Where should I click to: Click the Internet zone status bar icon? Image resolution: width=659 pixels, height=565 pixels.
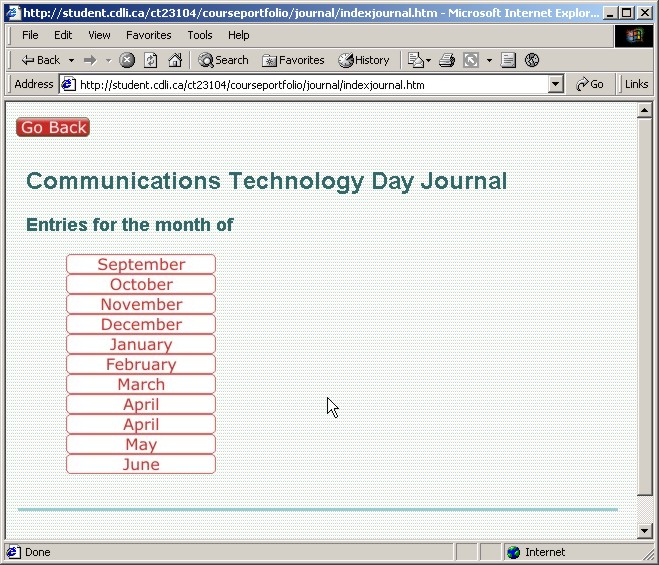(514, 552)
